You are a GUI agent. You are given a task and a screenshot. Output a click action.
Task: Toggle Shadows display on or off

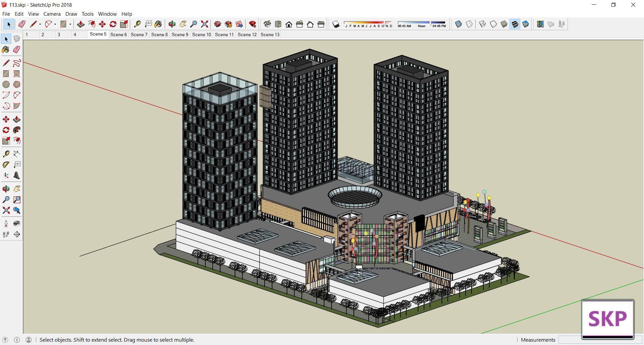pyautogui.click(x=336, y=24)
